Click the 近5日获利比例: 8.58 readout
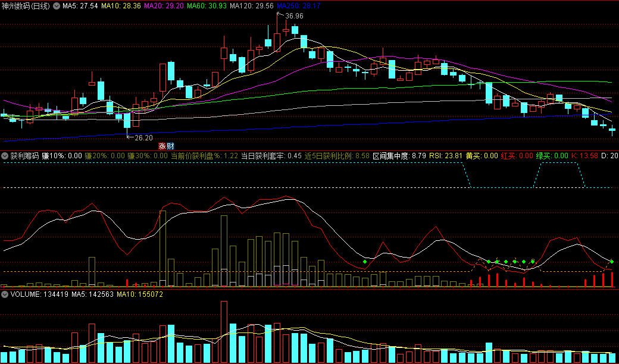619x364 pixels. 337,155
